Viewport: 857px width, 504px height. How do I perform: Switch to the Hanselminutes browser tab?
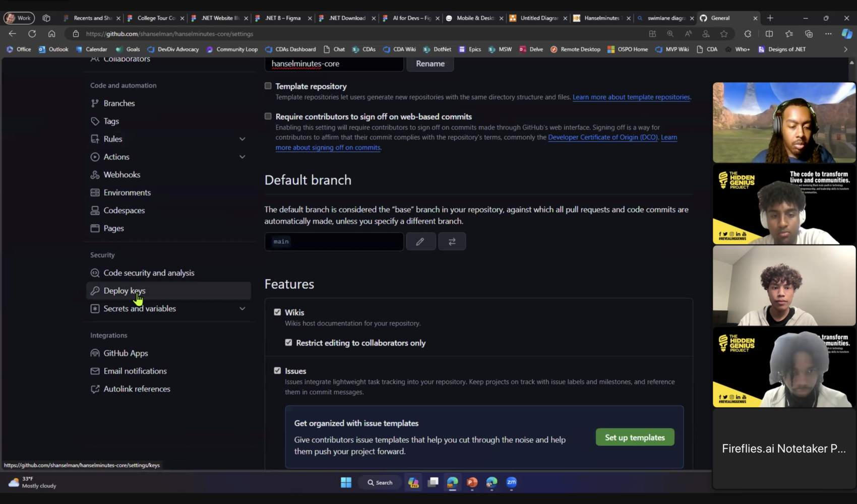coord(601,18)
